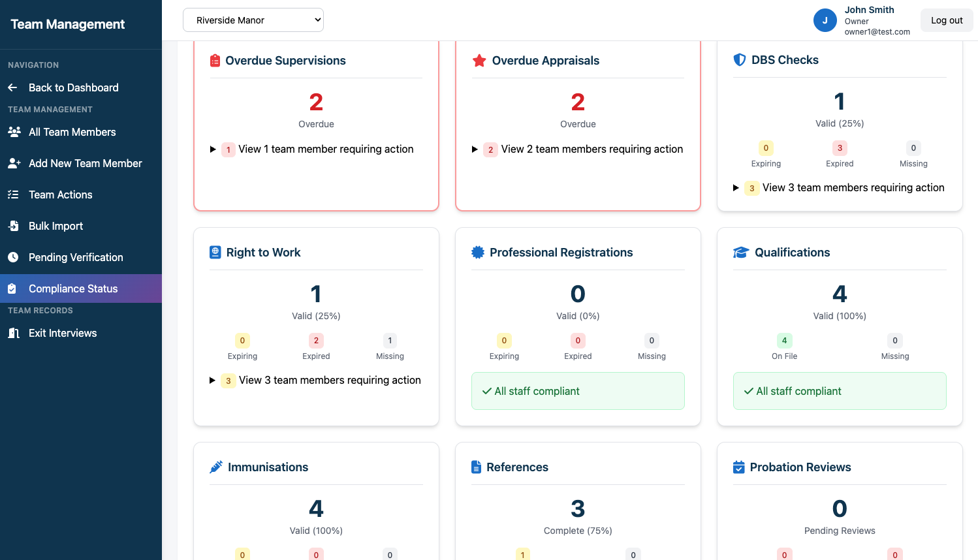Open the Riverside Manor location dropdown

click(253, 20)
